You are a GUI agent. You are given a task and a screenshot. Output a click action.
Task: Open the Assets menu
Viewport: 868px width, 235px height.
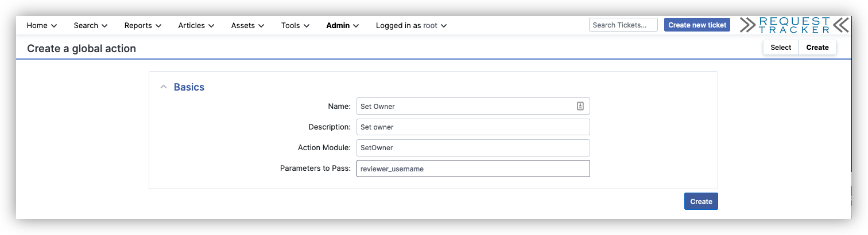(x=247, y=25)
